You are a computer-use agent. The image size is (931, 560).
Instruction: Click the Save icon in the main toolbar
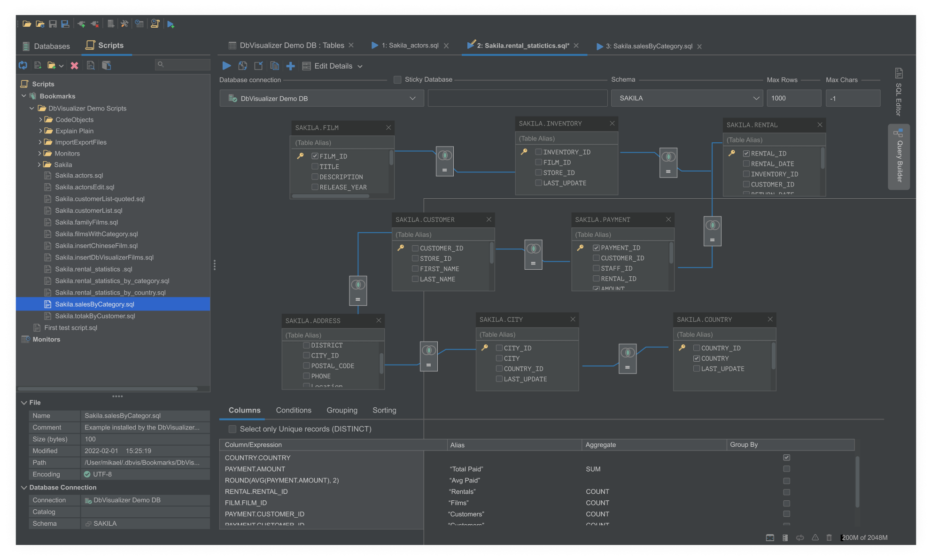click(53, 23)
